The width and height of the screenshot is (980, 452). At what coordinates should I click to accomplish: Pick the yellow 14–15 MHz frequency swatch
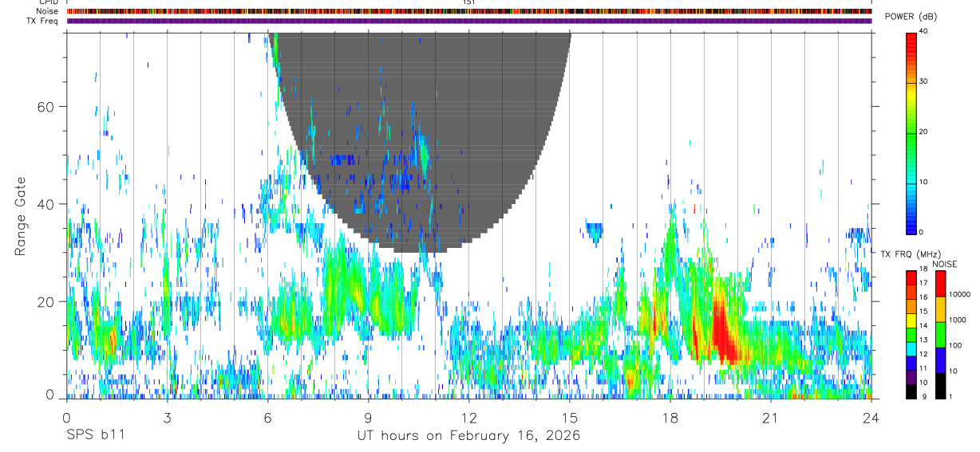point(911,320)
